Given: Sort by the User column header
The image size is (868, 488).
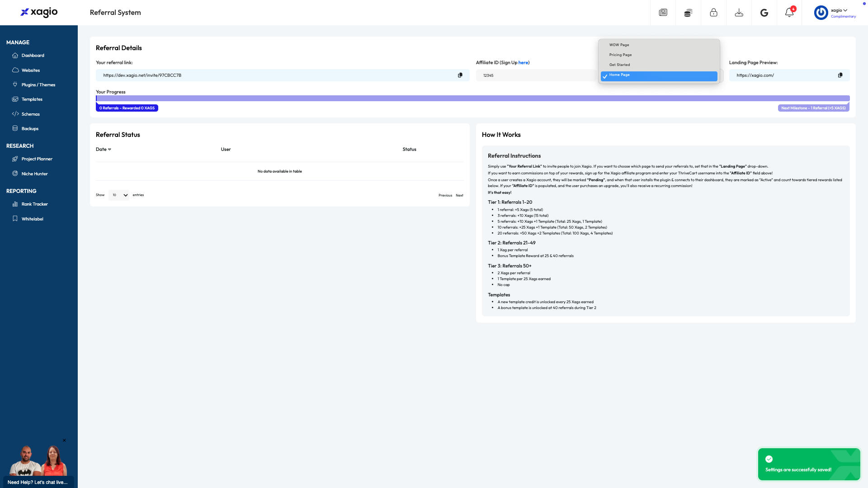Looking at the screenshot, I should point(226,149).
